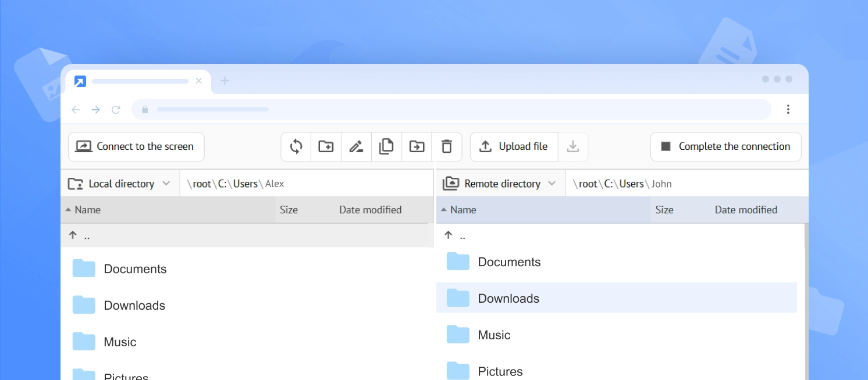Sort remote files by Date modified
Screen dimensions: 868x380
point(746,210)
